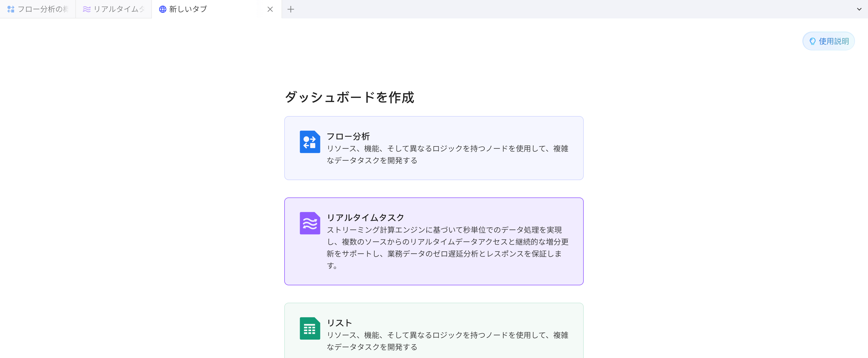Click the purple リアルタイムタスク wave icon
Screen dimensions: 868x358
click(310, 223)
